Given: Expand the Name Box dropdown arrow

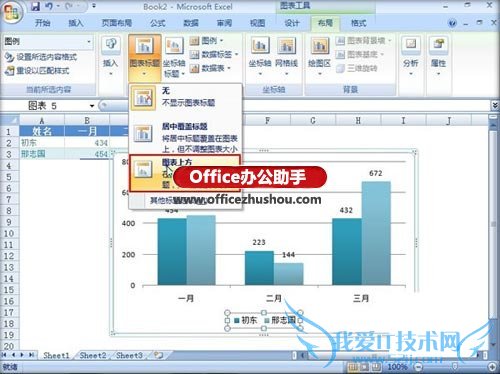Looking at the screenshot, I should 92,106.
